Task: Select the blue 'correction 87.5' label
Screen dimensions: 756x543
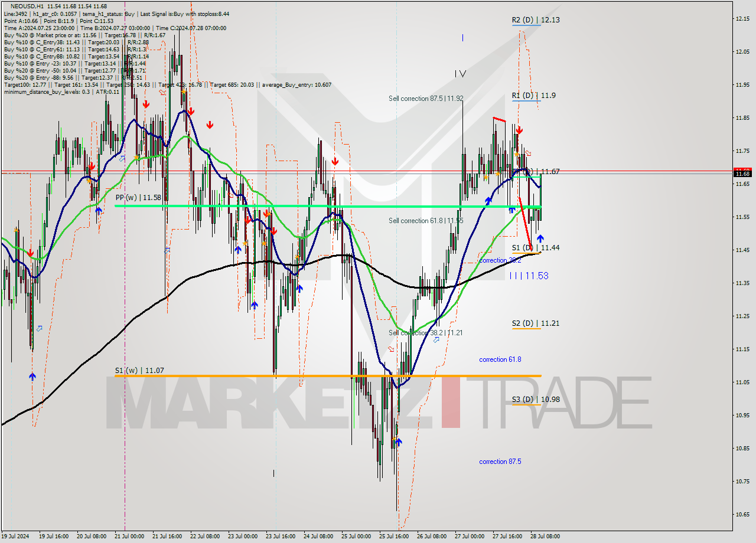Action: click(500, 462)
